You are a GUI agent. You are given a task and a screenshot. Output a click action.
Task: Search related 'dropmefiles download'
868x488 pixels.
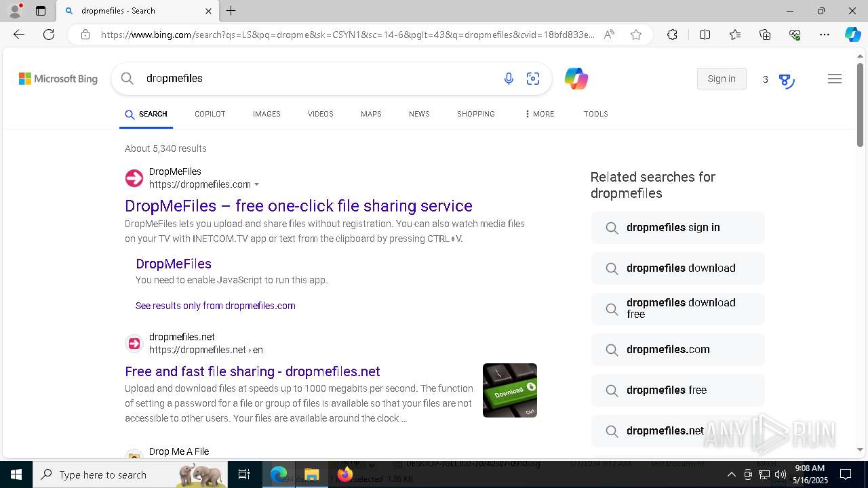tap(677, 268)
